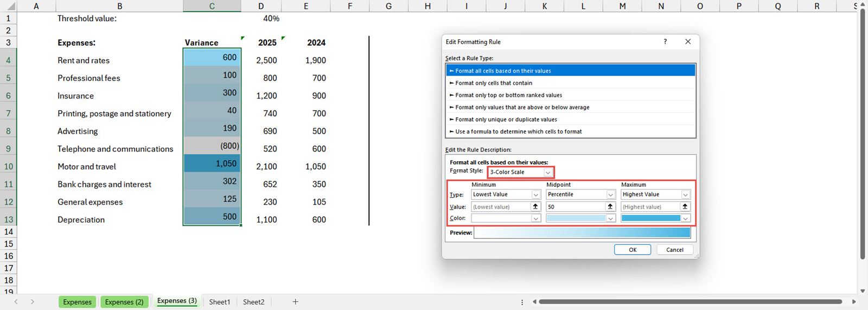Click the Minimum value input field
The width and height of the screenshot is (868, 310).
[501, 207]
